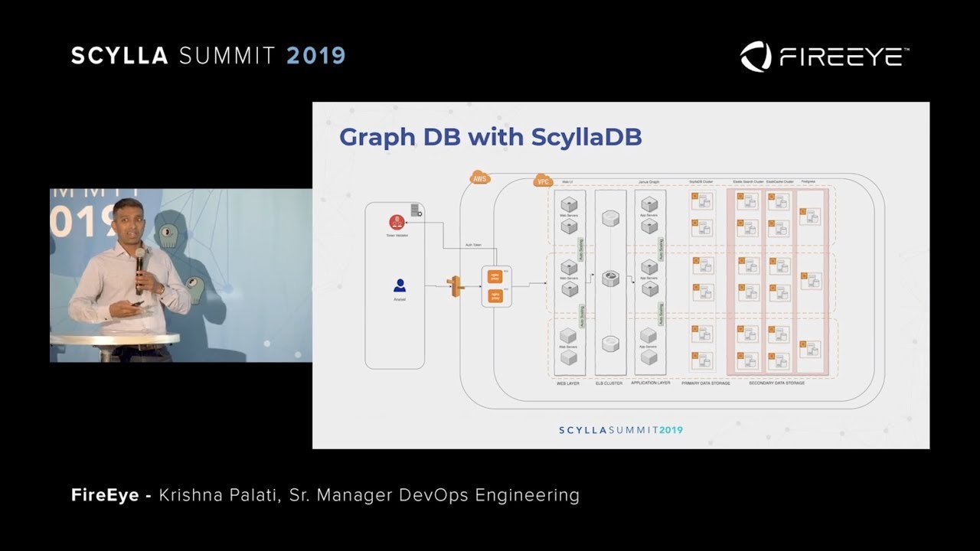The width and height of the screenshot is (980, 551).
Task: Select the upper orange nginx proxy box
Action: click(495, 277)
